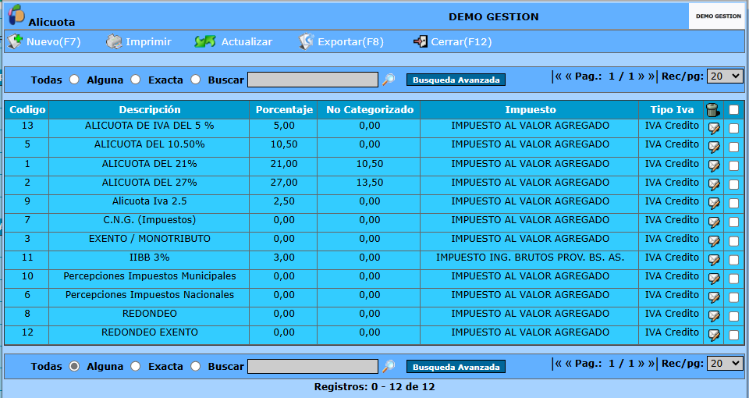Open the edit icon for the REDONDEO row, codigo 8
The width and height of the screenshot is (749, 398).
coord(714,316)
